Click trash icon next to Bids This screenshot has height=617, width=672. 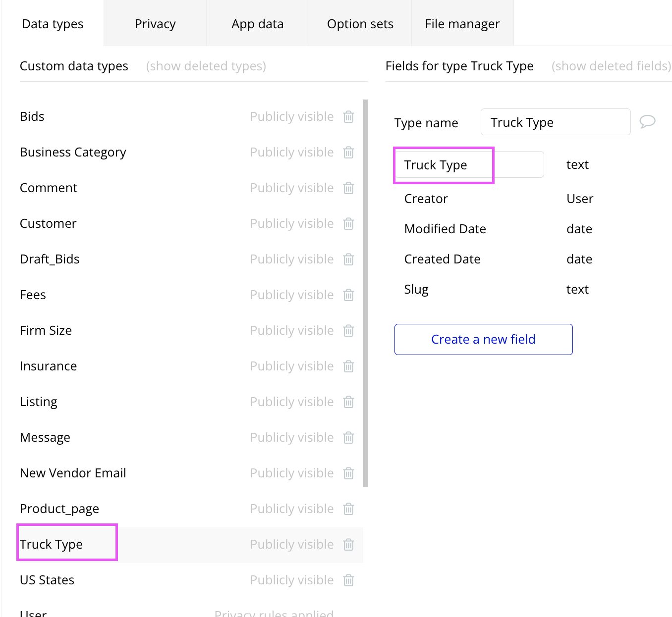pyautogui.click(x=349, y=117)
